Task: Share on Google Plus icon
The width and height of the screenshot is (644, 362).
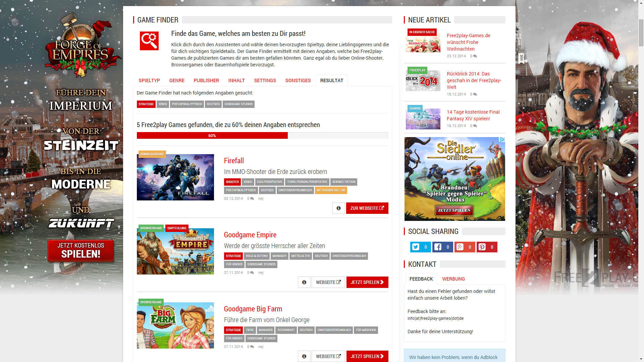Action: tap(460, 247)
